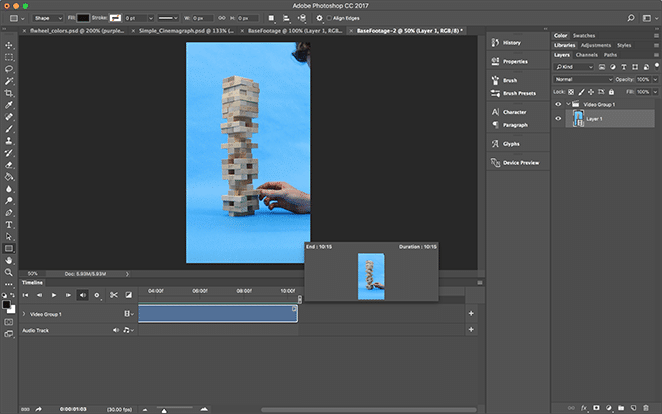Switch to the Channels tab
662x414 pixels.
click(585, 55)
